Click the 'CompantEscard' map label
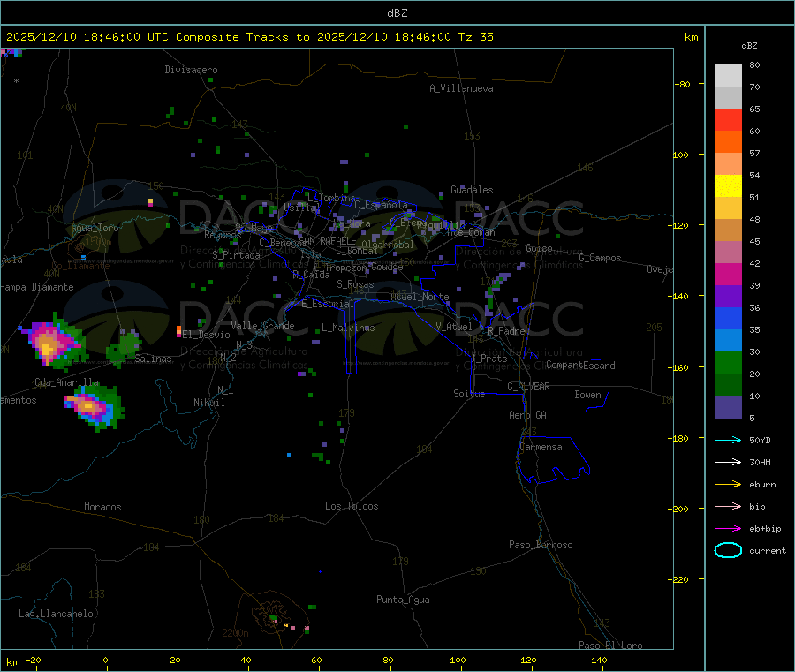This screenshot has height=672, width=795. coord(580,366)
